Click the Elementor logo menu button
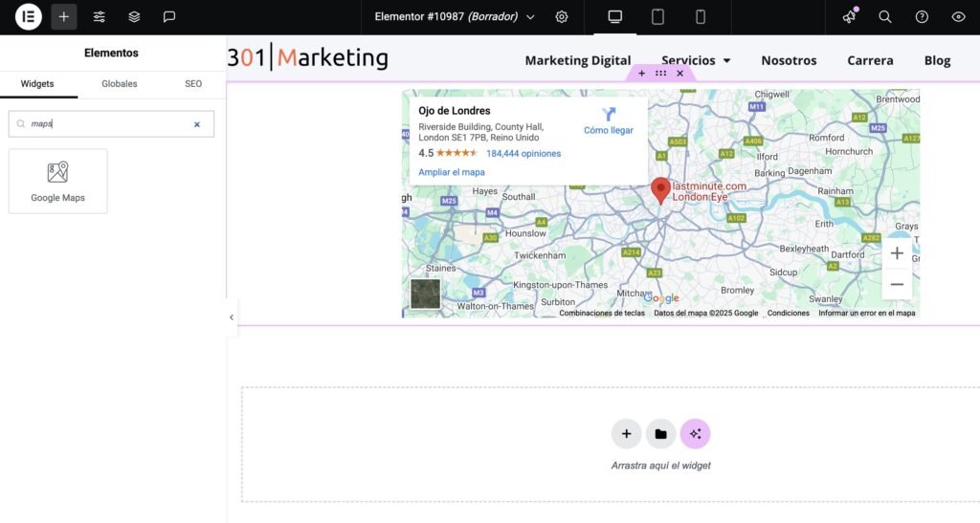Screen dimensions: 980x523 tap(29, 17)
